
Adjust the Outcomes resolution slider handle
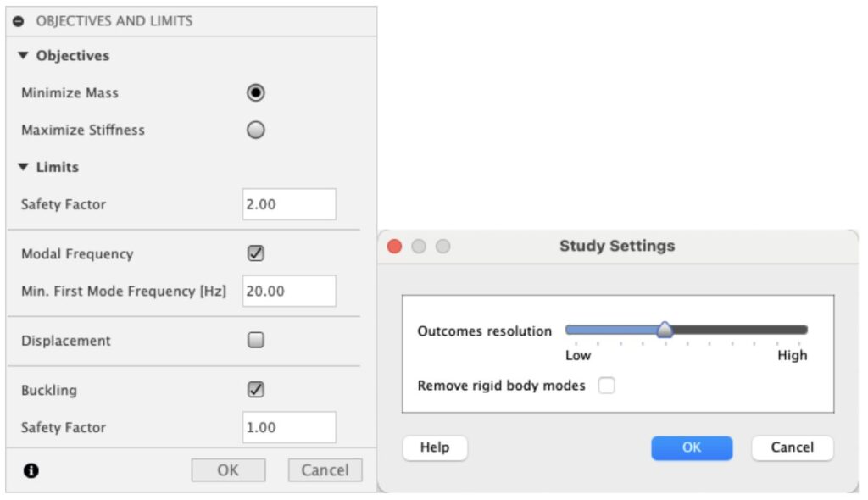[665, 331]
